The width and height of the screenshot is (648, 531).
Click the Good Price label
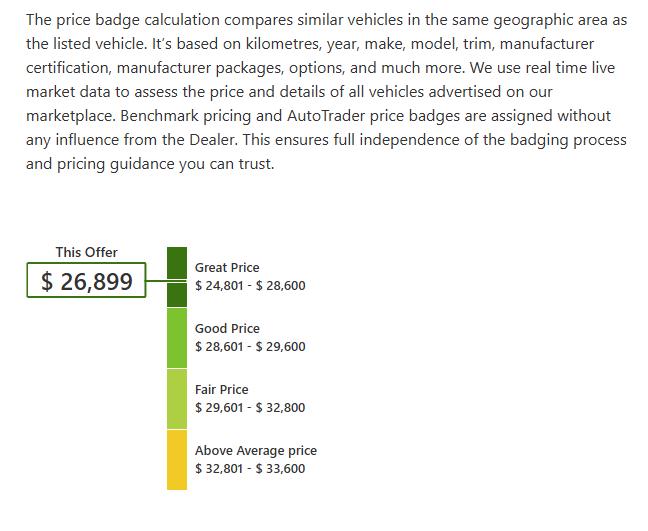click(227, 329)
